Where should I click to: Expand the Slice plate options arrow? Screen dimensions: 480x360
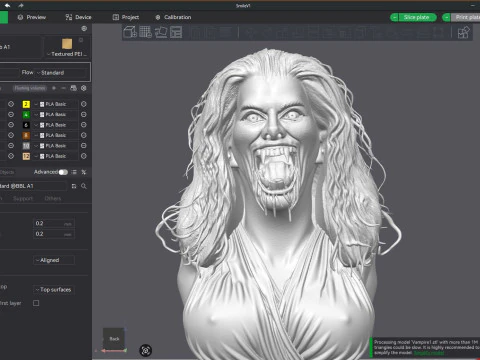pyautogui.click(x=394, y=17)
